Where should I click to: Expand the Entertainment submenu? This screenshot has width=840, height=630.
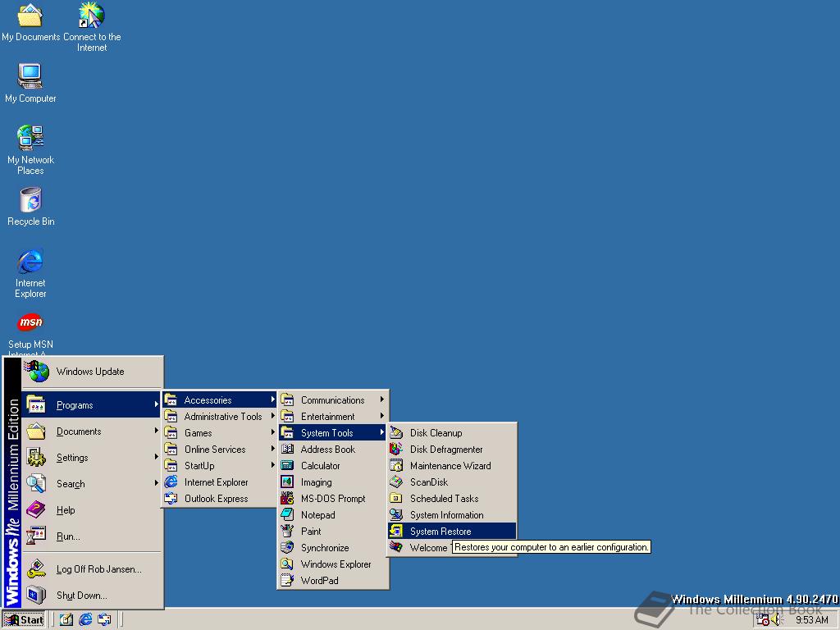pos(333,416)
